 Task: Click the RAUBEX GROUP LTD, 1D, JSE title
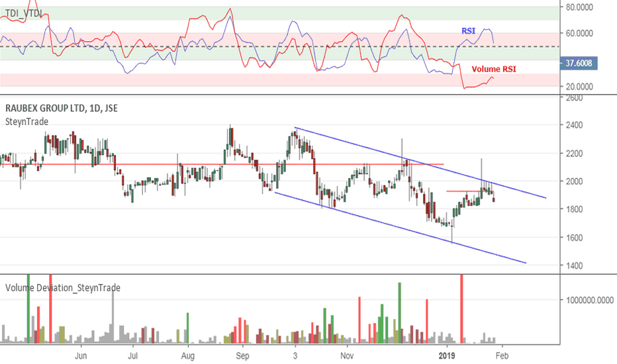pyautogui.click(x=62, y=109)
